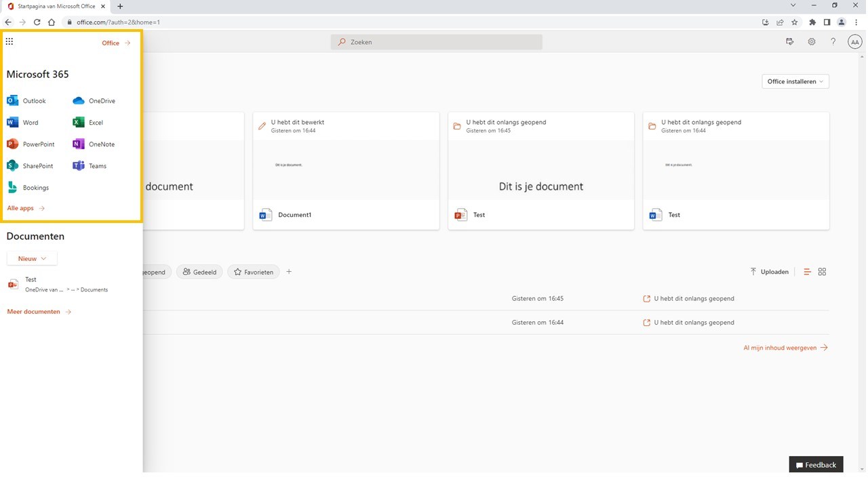Expand the Office installeren dropdown
Viewport: 868px width, 488px height.
(795, 81)
